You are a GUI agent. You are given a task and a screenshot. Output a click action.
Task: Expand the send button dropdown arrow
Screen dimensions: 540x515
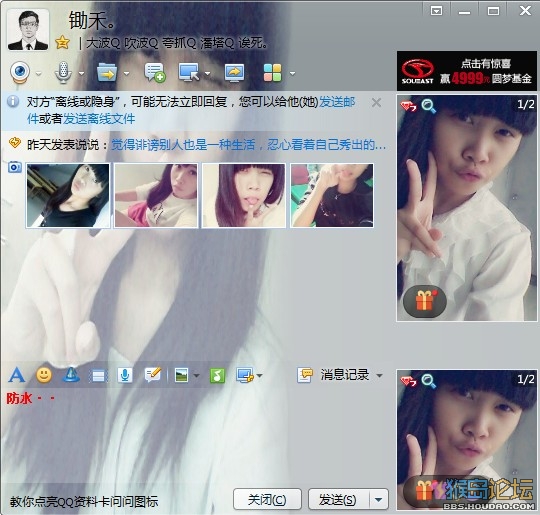(378, 499)
